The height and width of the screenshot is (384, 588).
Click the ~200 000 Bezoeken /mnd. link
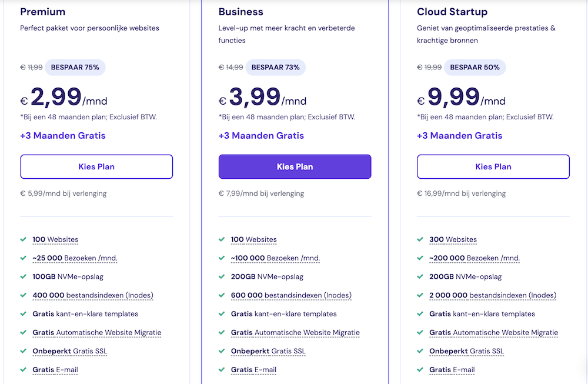coord(475,258)
